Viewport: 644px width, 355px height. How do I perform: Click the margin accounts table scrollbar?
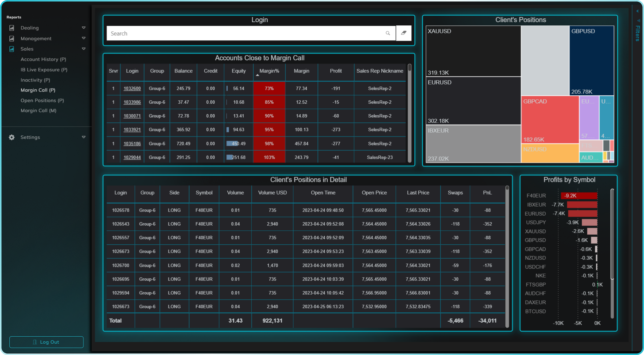(409, 114)
